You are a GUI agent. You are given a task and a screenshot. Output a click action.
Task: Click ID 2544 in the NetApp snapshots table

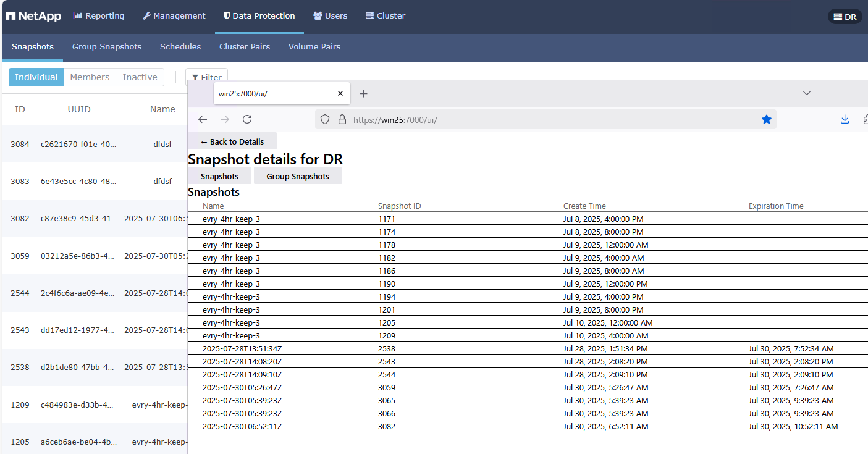pos(20,293)
